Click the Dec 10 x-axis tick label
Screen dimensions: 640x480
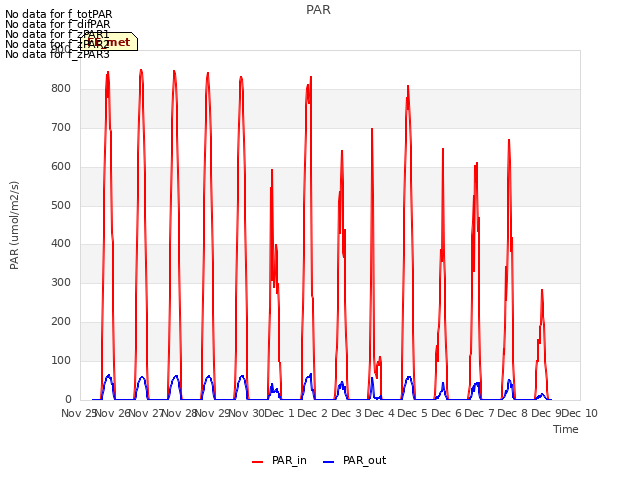coord(580,413)
